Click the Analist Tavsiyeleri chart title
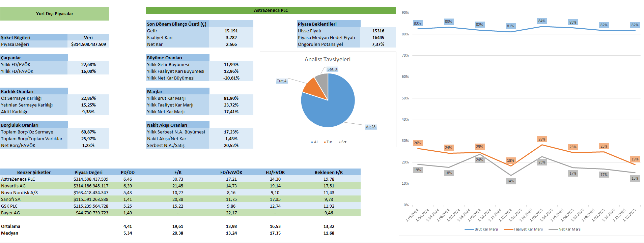Viewport: 644px width, 243px height. tap(327, 59)
